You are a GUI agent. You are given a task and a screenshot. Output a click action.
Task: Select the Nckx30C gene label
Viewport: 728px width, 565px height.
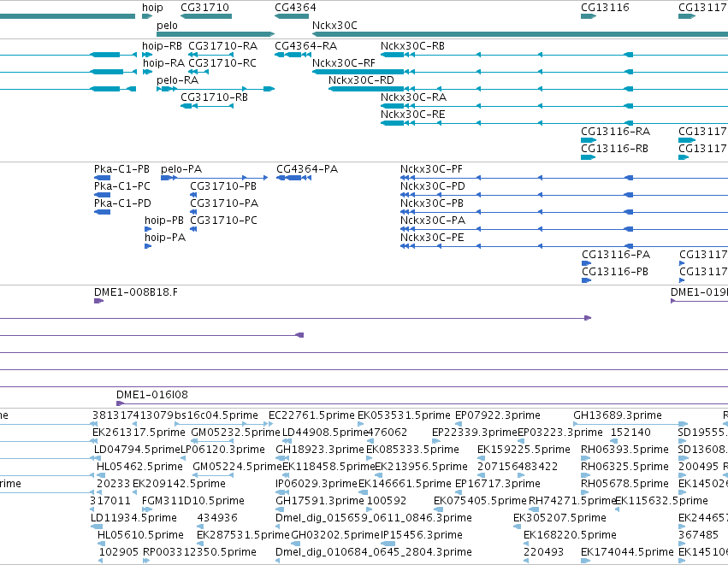tap(334, 26)
